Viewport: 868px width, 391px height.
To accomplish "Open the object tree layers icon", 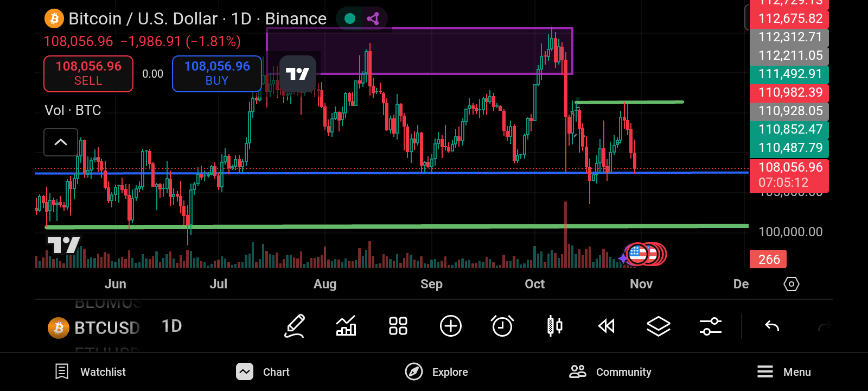I will pos(658,326).
